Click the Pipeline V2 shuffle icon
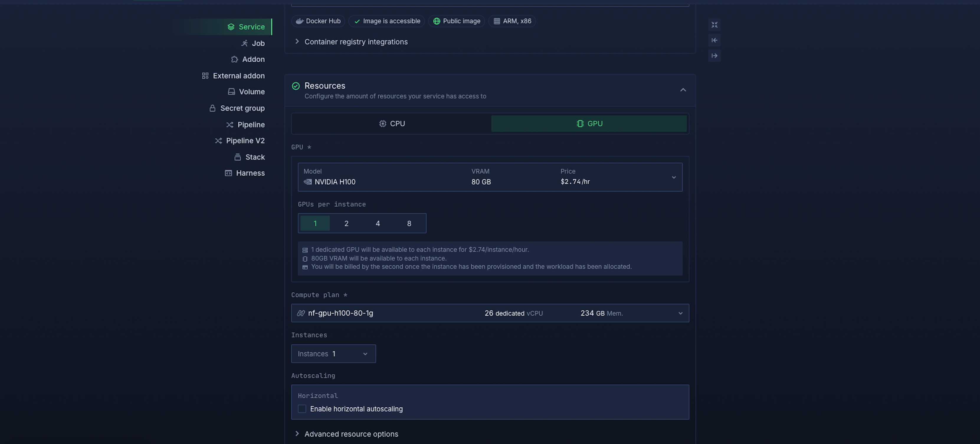This screenshot has width=980, height=444. pyautogui.click(x=218, y=141)
